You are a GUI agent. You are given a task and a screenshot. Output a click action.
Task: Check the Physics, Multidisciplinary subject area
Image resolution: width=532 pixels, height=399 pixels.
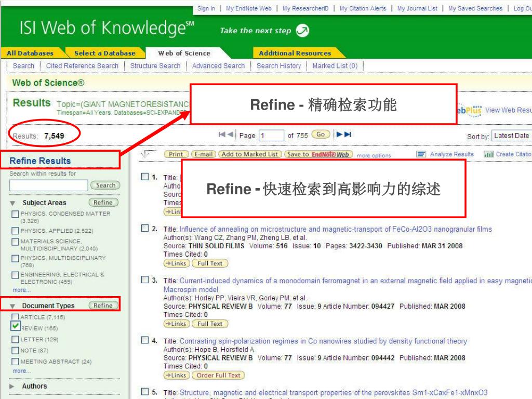(x=15, y=259)
